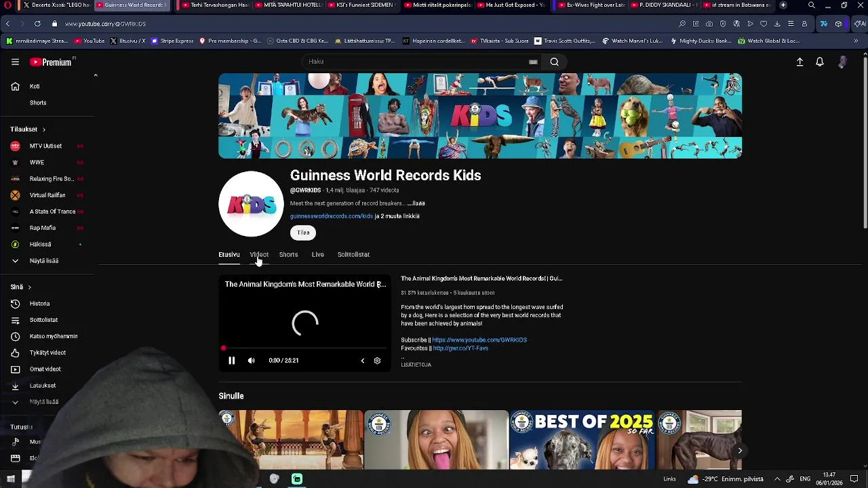Subscribe with the Tilaa button
Screen dimensions: 868x488
click(x=303, y=232)
